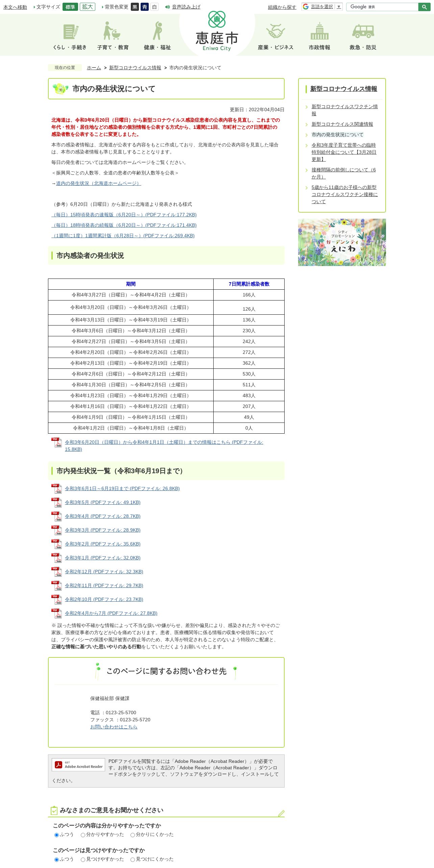Click the 恵庭市 Eniwa City logo
Image resolution: width=434 pixels, height=868 pixels.
217,31
